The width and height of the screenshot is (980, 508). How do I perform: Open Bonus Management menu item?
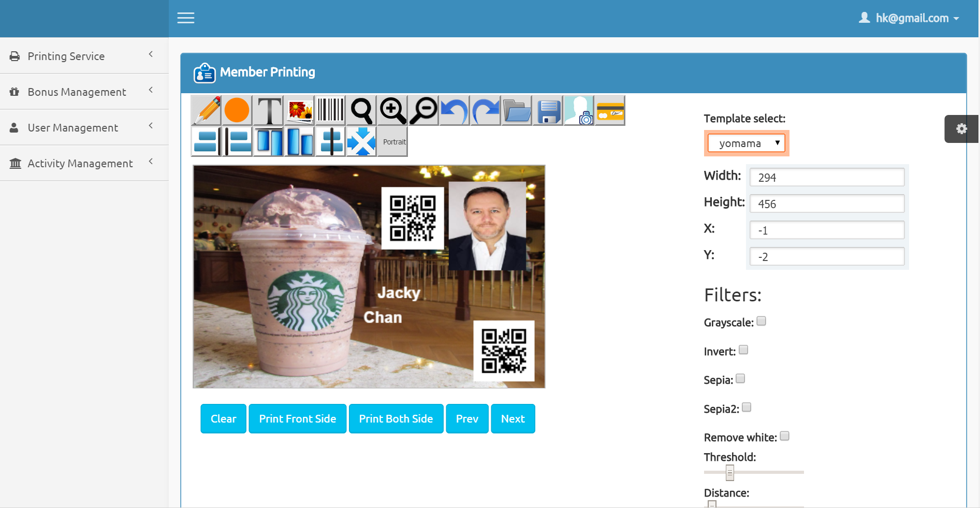[84, 92]
